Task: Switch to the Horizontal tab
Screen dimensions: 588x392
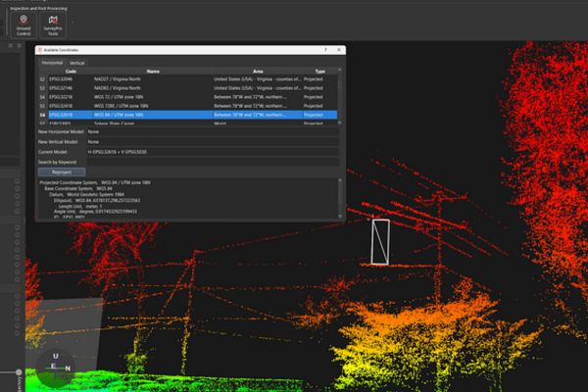Action: click(50, 62)
